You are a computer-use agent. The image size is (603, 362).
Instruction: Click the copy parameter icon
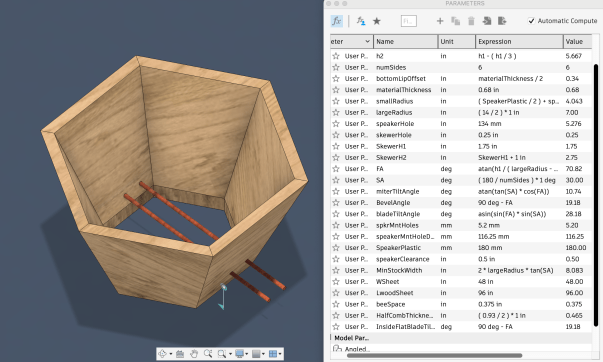pos(456,21)
